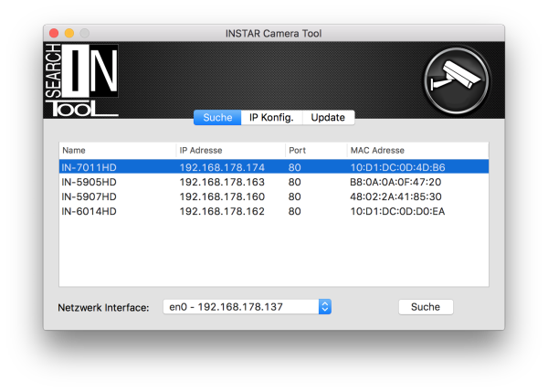Select the Suche tab

216,118
